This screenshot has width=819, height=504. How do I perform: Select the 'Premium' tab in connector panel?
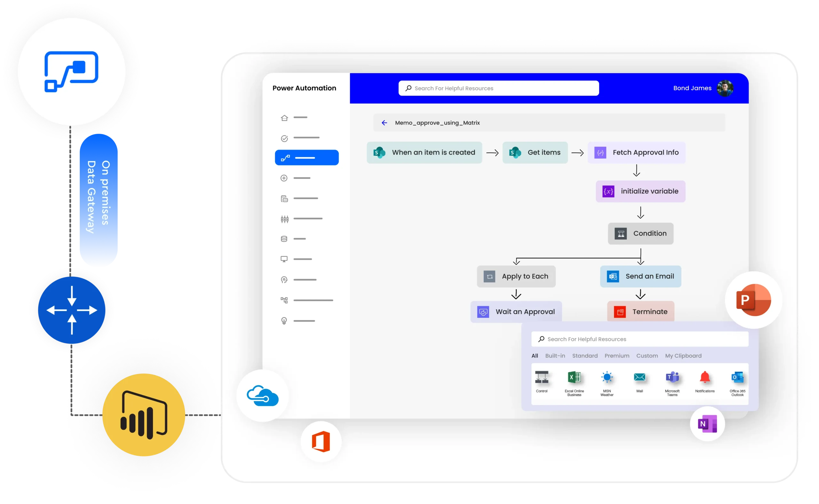pos(616,356)
